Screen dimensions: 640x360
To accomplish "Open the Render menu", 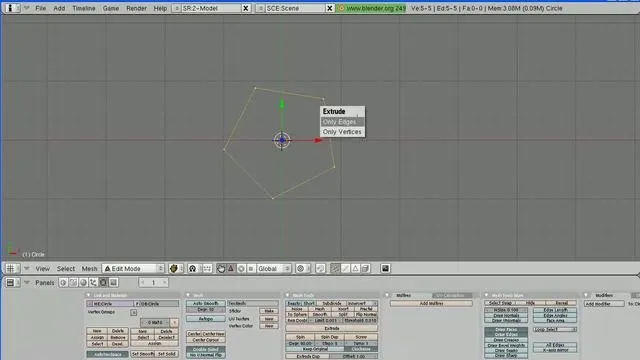I will [x=136, y=8].
